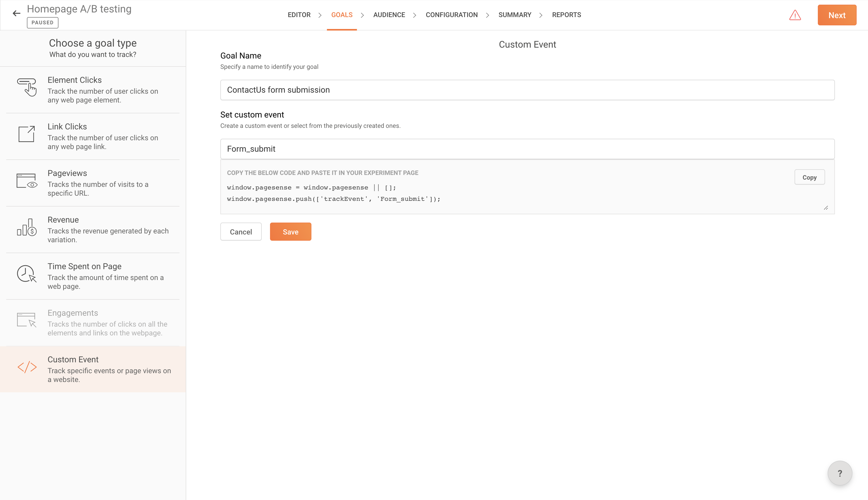Select Time Spent on Page icon
The width and height of the screenshot is (868, 500).
[27, 274]
